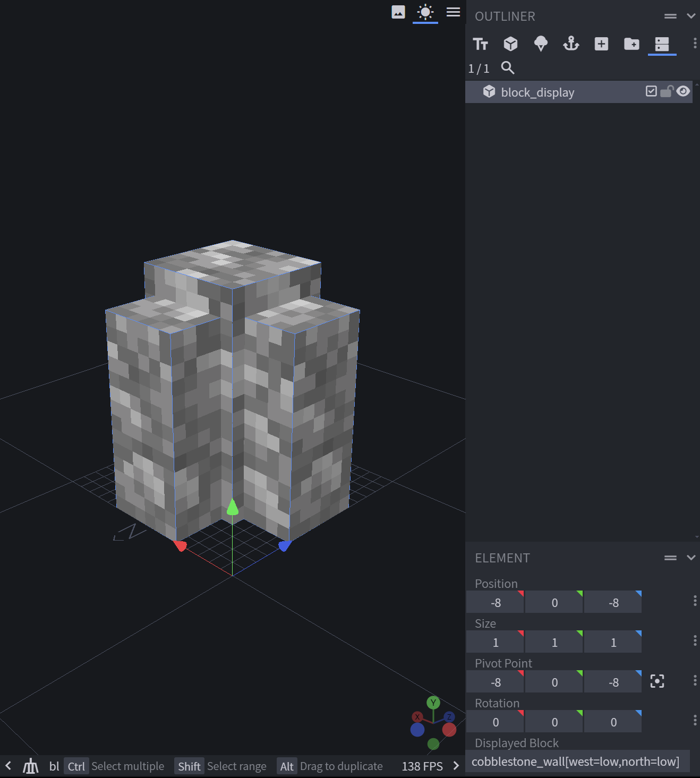The image size is (700, 778).
Task: Click the blue Z-axis gizmo handle
Action: coord(285,545)
